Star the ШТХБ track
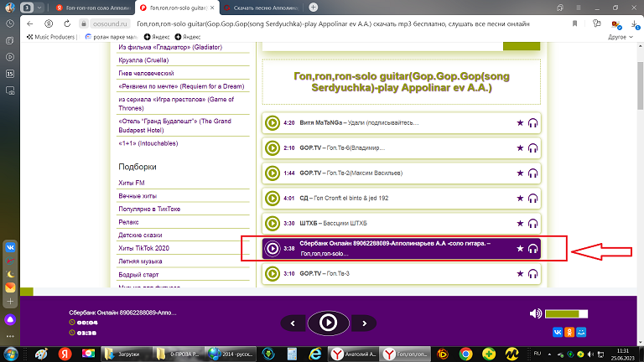This screenshot has height=362, width=644. click(520, 223)
